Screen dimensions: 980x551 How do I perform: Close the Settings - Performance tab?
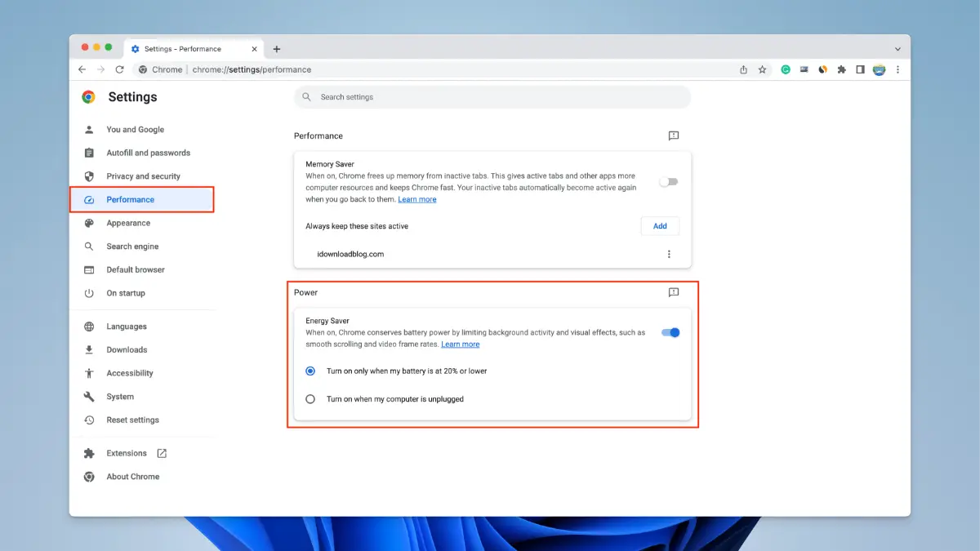pos(254,49)
